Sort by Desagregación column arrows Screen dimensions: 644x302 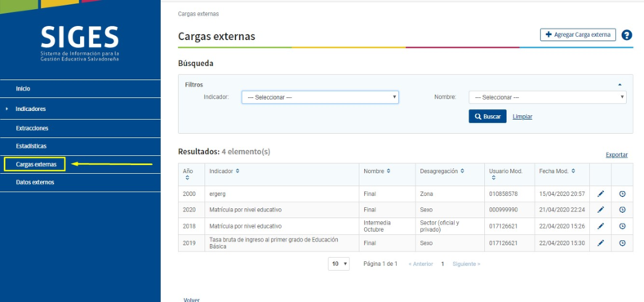pos(463,171)
